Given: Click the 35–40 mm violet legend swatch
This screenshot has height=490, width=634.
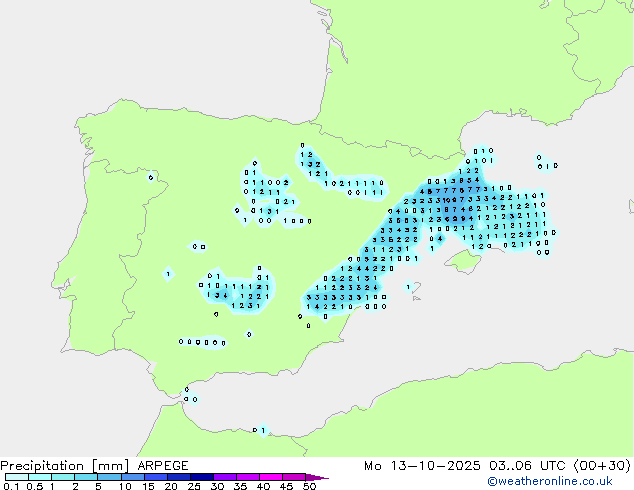Looking at the screenshot, I should (x=247, y=477).
